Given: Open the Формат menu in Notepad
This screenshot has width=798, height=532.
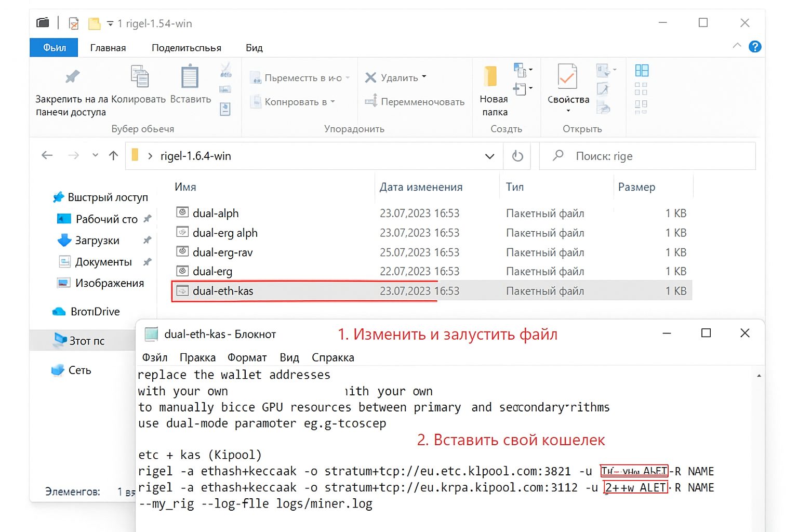Looking at the screenshot, I should 247,357.
